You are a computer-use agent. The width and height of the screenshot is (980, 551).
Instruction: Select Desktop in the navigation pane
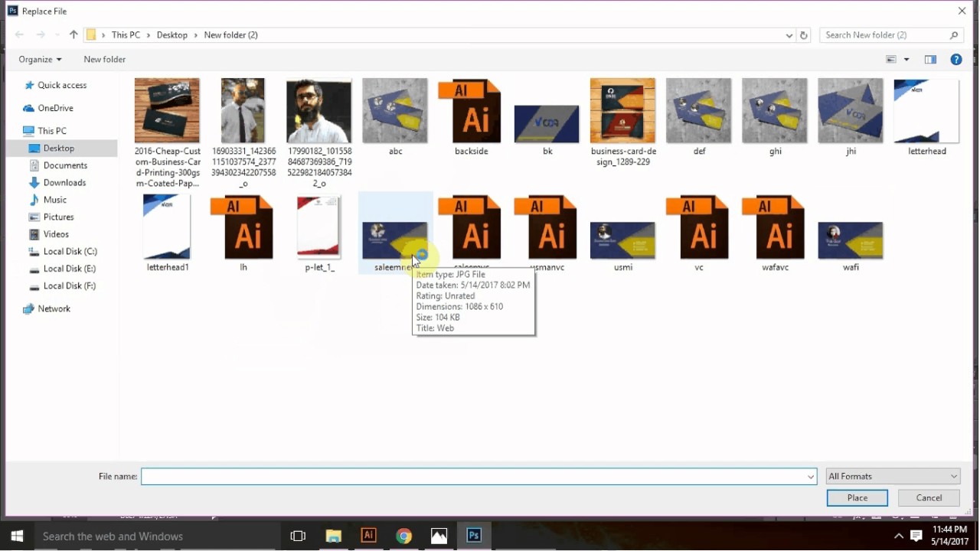62,148
